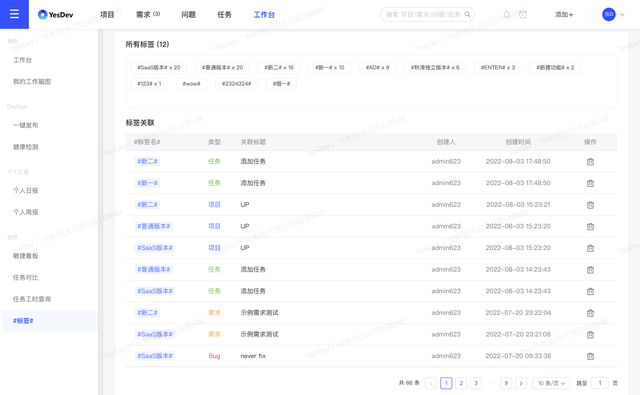Viewport: 640px width, 395px height.
Task: Click the user avatar circle
Action: [x=609, y=14]
